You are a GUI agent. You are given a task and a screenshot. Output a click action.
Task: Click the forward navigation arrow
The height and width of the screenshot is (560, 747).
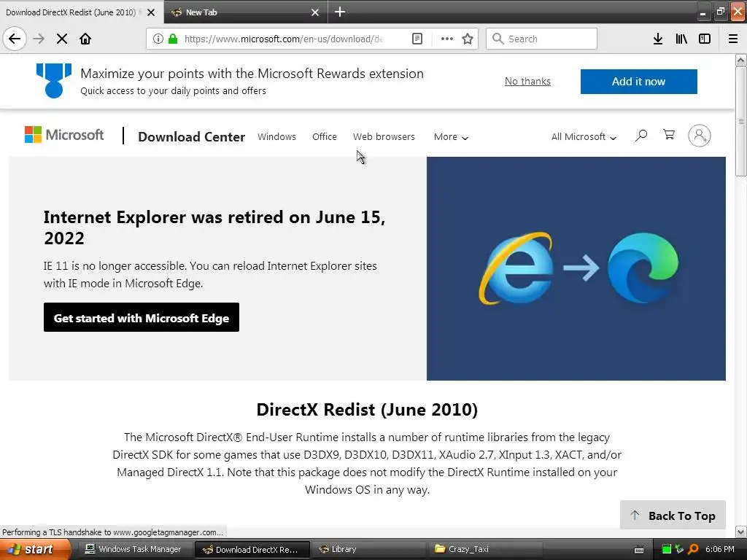[x=39, y=39]
